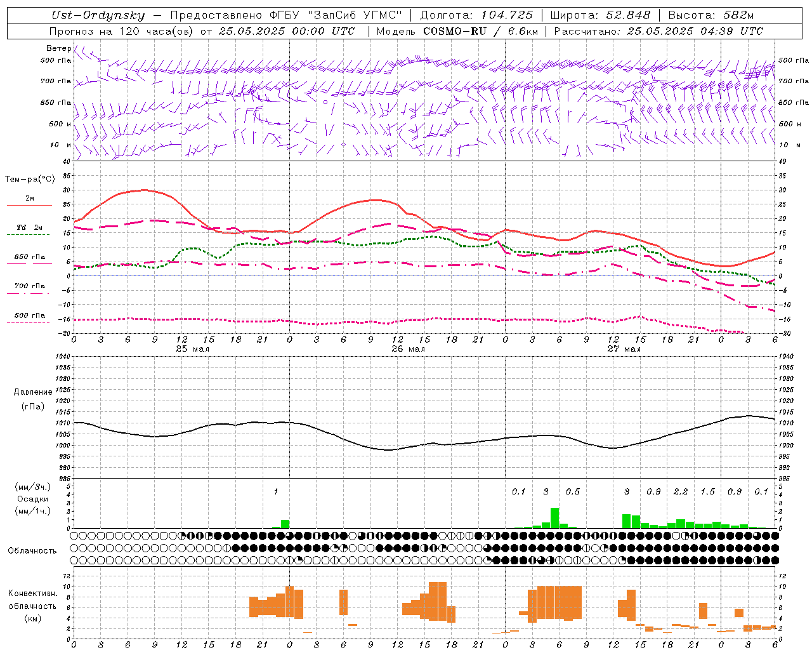
Task: Click the solid red line sample under '2м'
Action: click(29, 206)
